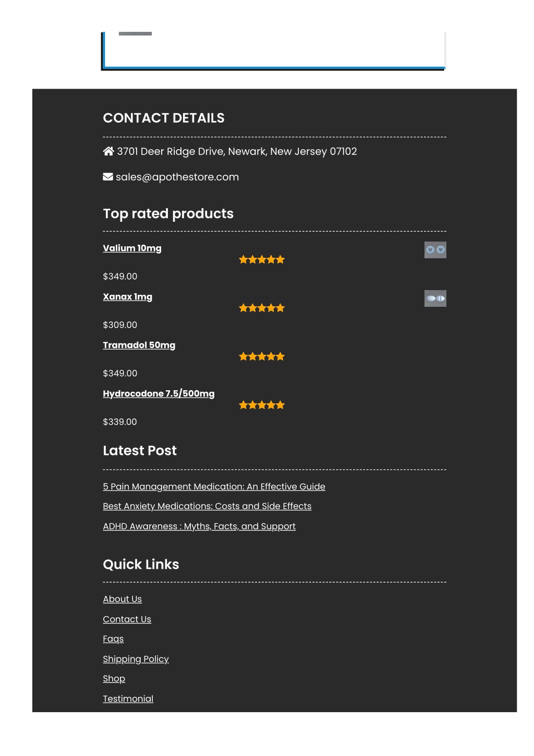The height and width of the screenshot is (756, 534).
Task: Open the Xanax 1mg product thumbnail
Action: point(435,298)
